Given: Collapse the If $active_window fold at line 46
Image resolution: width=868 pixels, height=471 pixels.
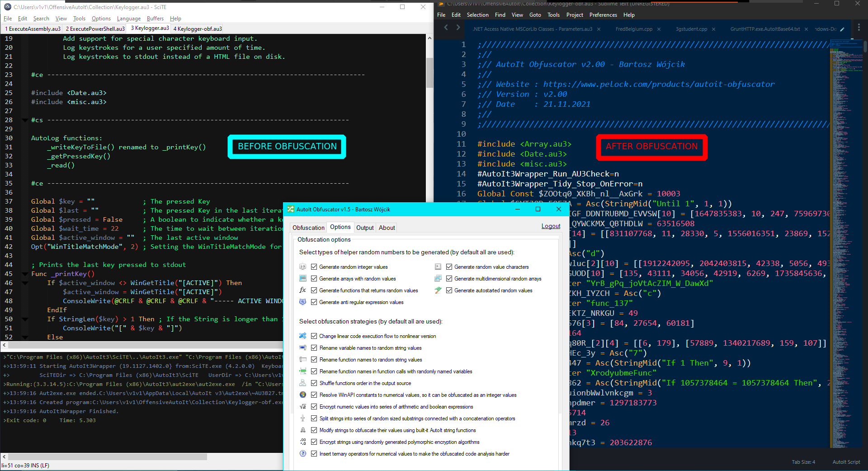Looking at the screenshot, I should (25, 283).
